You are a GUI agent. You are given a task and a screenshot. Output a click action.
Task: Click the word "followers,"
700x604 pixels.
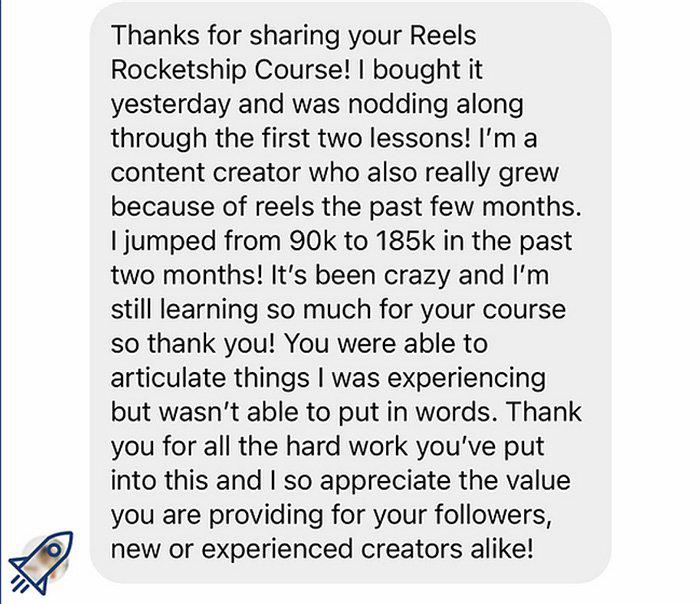pyautogui.click(x=493, y=516)
